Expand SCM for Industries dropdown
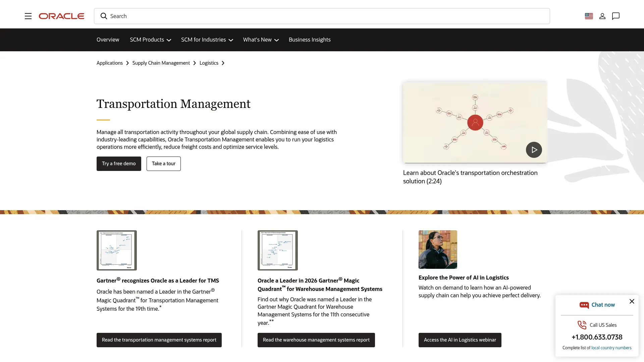The image size is (644, 362). click(x=207, y=40)
